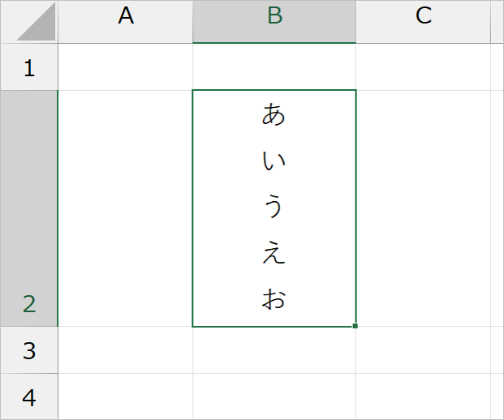Image resolution: width=504 pixels, height=420 pixels.
Task: Select row 1 header
Action: 29,66
